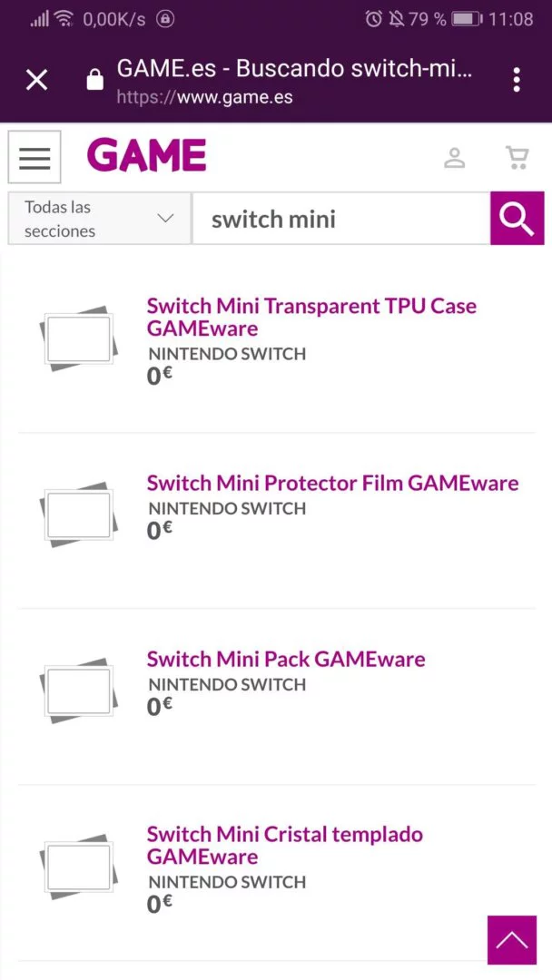Open the hamburger navigation menu
The width and height of the screenshot is (552, 980).
tap(34, 157)
